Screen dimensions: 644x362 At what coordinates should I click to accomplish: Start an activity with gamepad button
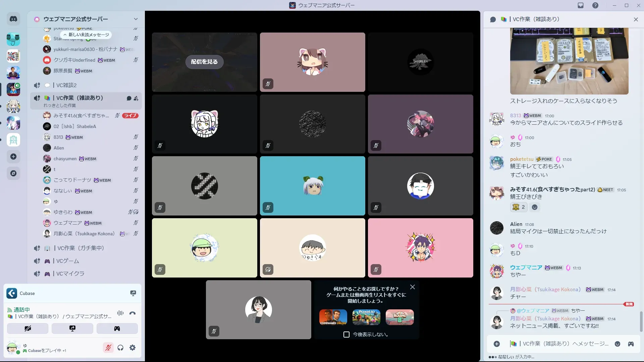pos(117,328)
